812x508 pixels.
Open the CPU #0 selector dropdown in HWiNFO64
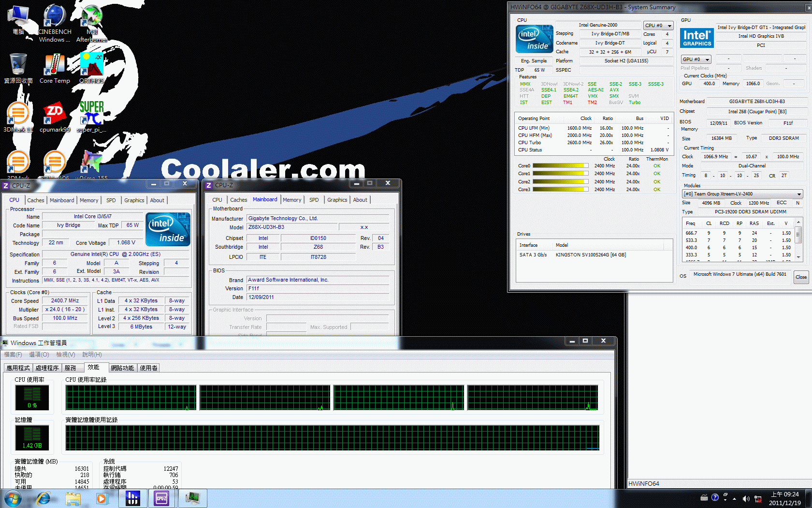point(658,25)
